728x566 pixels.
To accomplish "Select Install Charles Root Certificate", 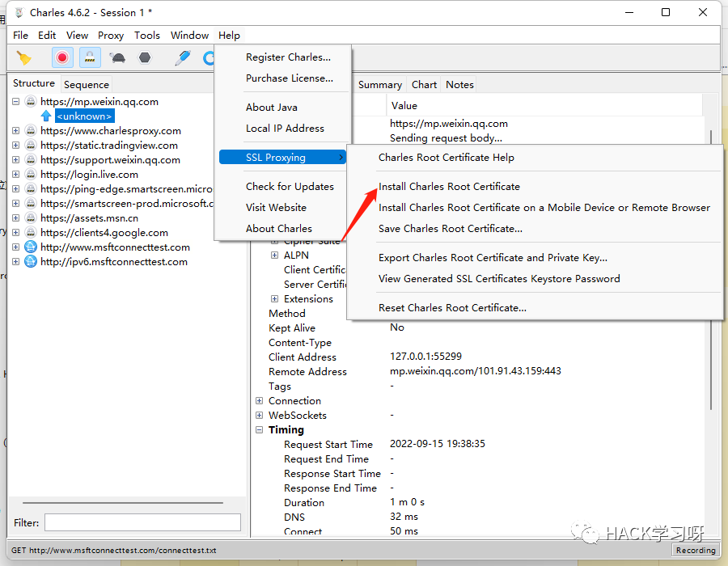I will (449, 187).
